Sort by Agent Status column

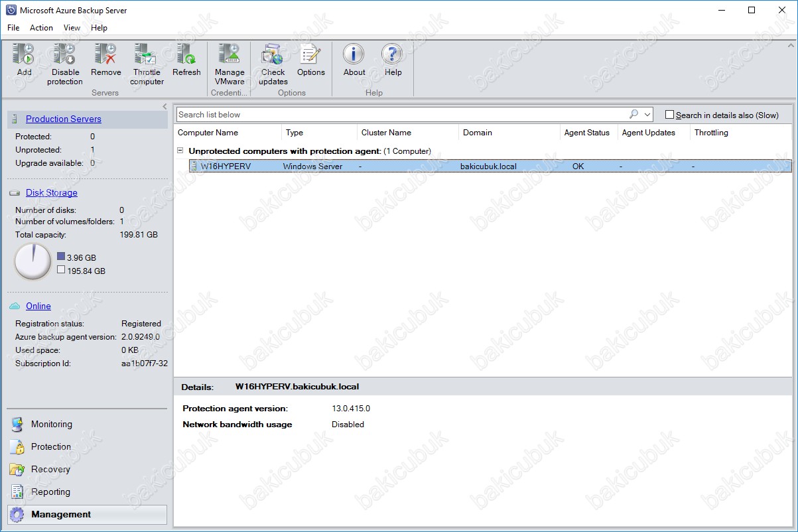tap(588, 133)
